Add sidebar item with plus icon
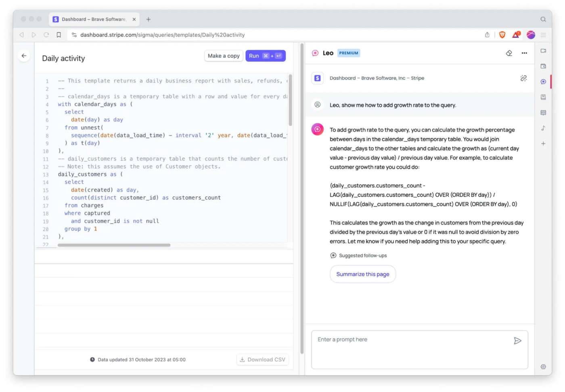 point(543,144)
